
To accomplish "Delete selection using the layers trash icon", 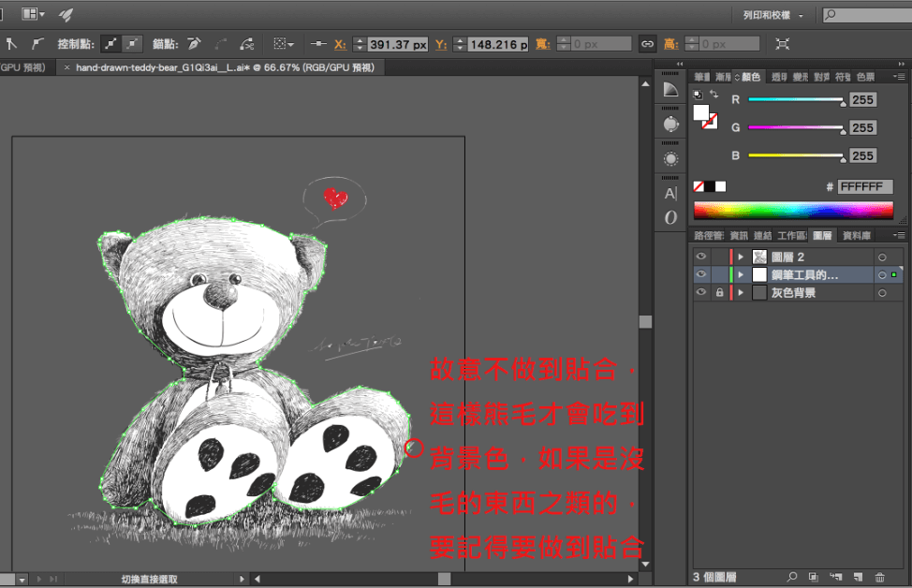I will point(879,577).
